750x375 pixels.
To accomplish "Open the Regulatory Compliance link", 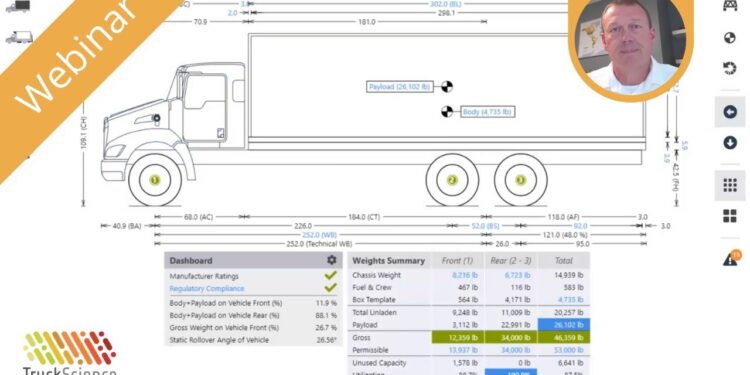I will (207, 288).
